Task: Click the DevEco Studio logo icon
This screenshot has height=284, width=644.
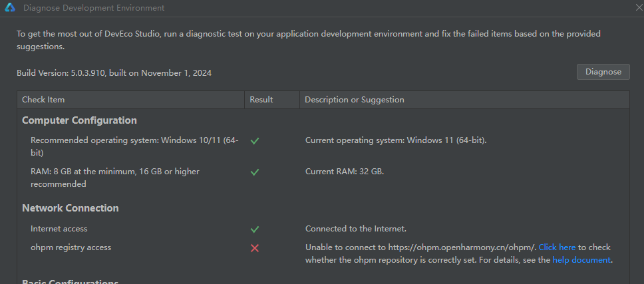Action: (x=10, y=8)
